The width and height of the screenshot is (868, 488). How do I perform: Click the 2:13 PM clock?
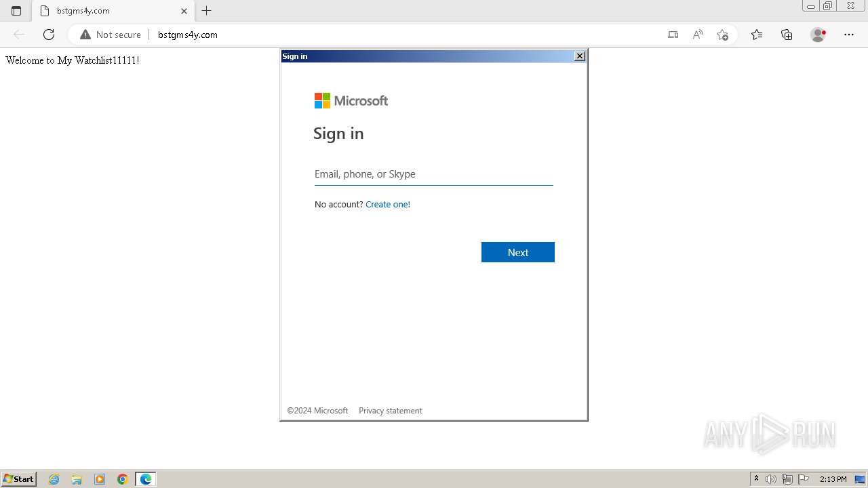(833, 479)
